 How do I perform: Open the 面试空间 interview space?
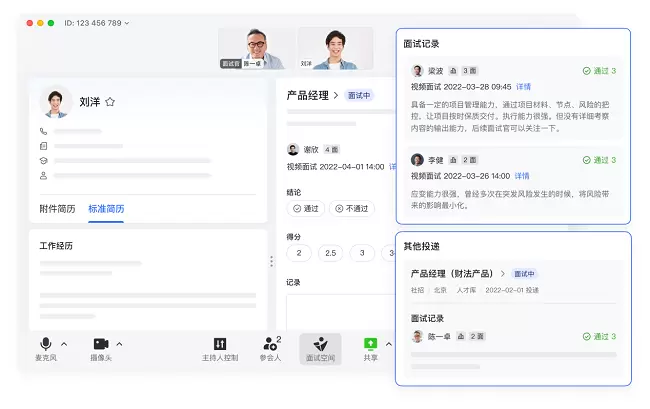coord(320,344)
